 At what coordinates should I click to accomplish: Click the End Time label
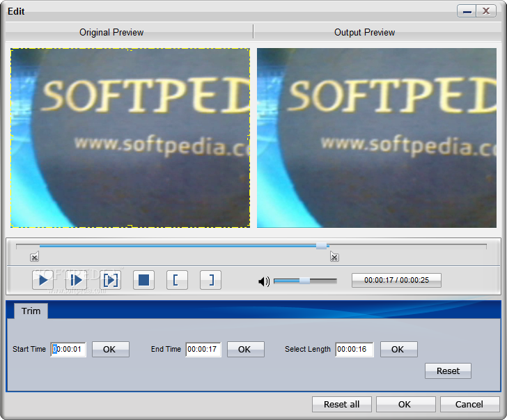tap(166, 349)
